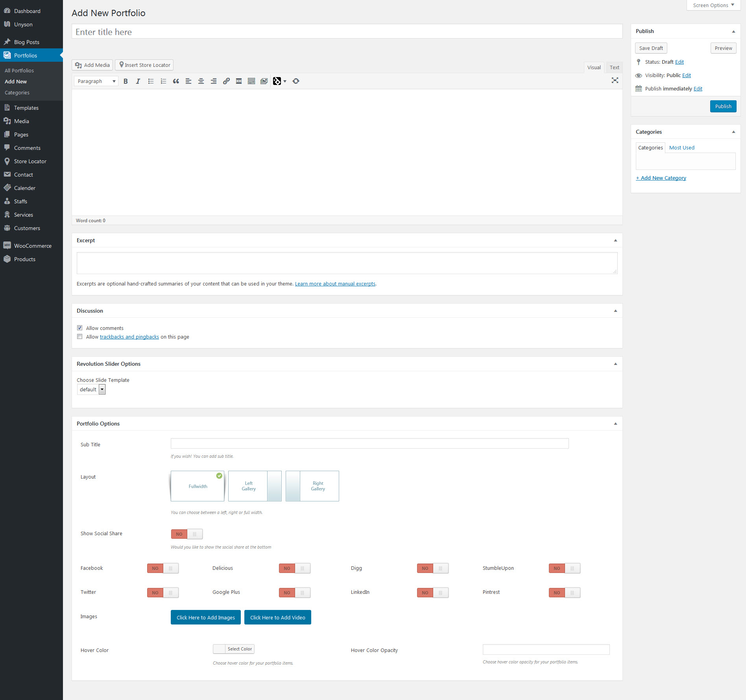Switch to the Text editor tab
The image size is (746, 700).
[x=614, y=67]
